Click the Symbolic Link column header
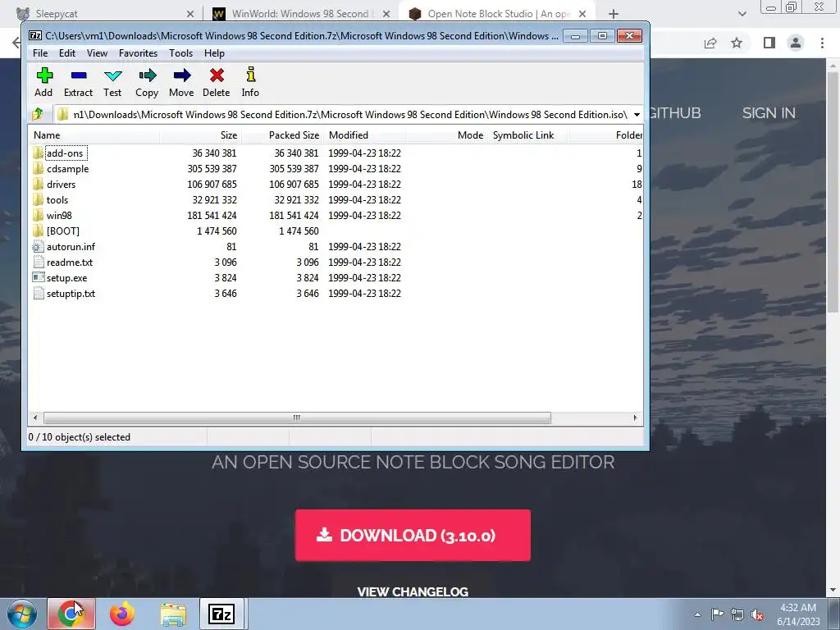This screenshot has width=840, height=630. coord(528,135)
